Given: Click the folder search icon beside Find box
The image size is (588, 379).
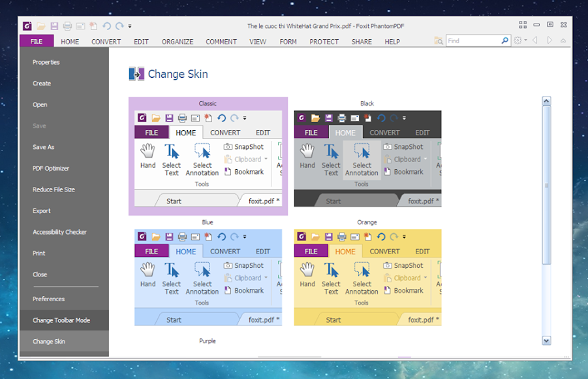Looking at the screenshot, I should coord(439,41).
